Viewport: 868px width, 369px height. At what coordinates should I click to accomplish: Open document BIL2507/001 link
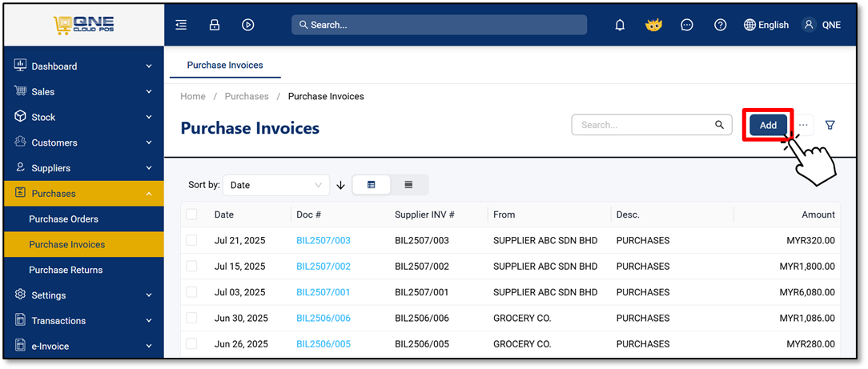(323, 292)
